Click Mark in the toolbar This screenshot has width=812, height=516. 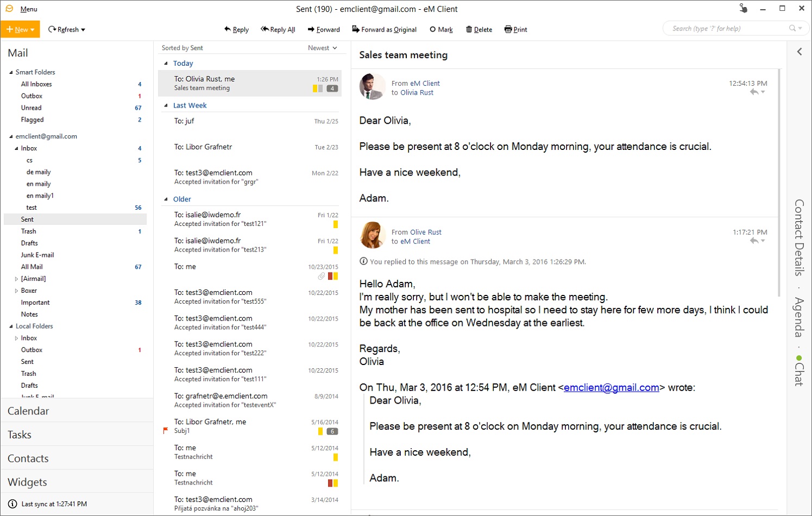pos(441,29)
